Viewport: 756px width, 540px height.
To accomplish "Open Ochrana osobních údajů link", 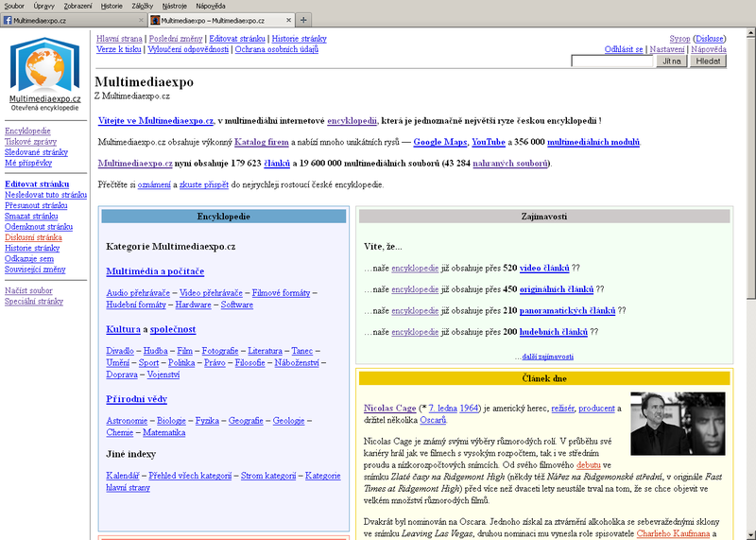I will (276, 49).
